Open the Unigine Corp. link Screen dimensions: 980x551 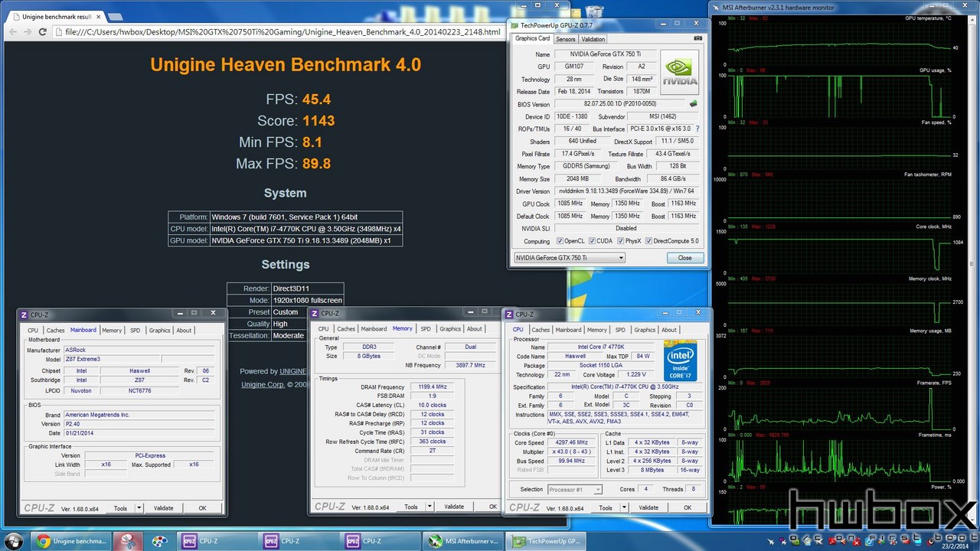263,384
